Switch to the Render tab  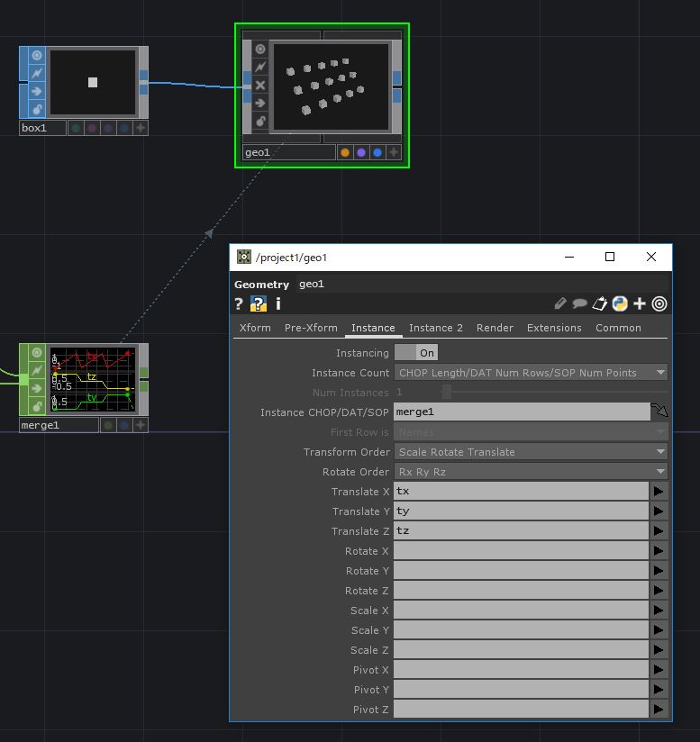point(495,328)
